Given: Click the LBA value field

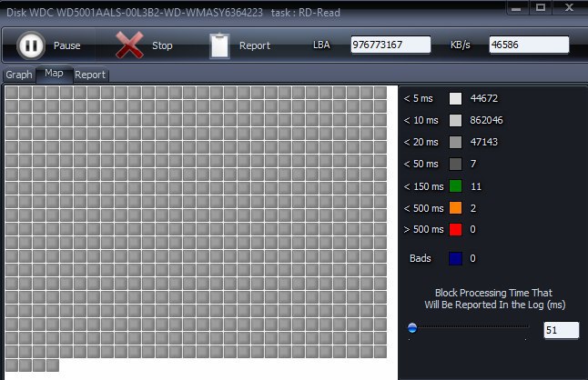Looking at the screenshot, I should pyautogui.click(x=390, y=45).
